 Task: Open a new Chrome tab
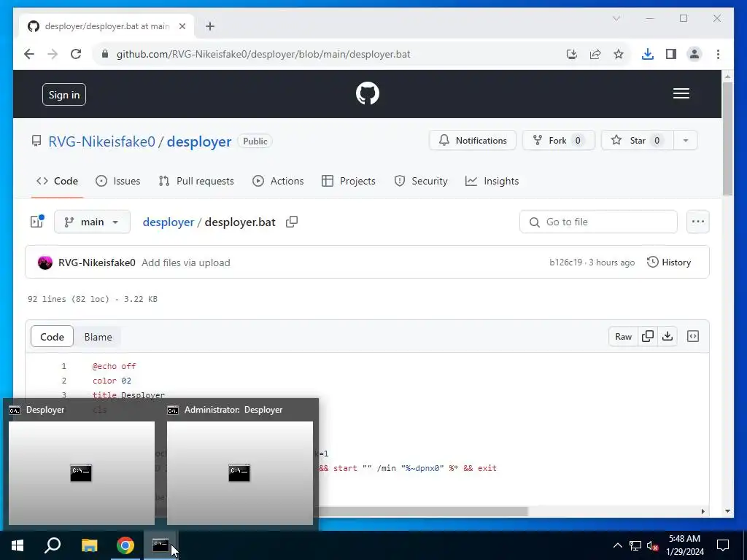coord(210,26)
